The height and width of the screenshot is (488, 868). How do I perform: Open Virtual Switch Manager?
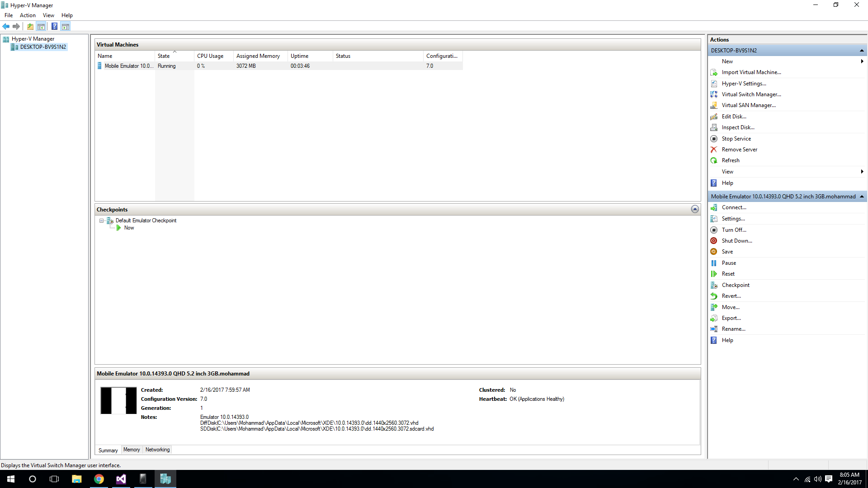tap(751, 94)
